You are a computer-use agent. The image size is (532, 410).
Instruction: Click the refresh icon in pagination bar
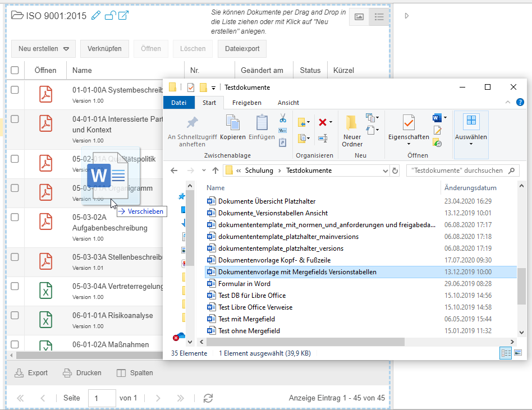click(208, 398)
